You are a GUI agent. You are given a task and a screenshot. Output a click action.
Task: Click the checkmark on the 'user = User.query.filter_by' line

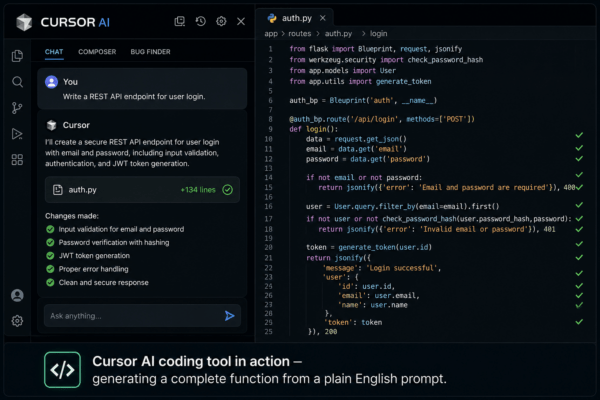coord(579,205)
